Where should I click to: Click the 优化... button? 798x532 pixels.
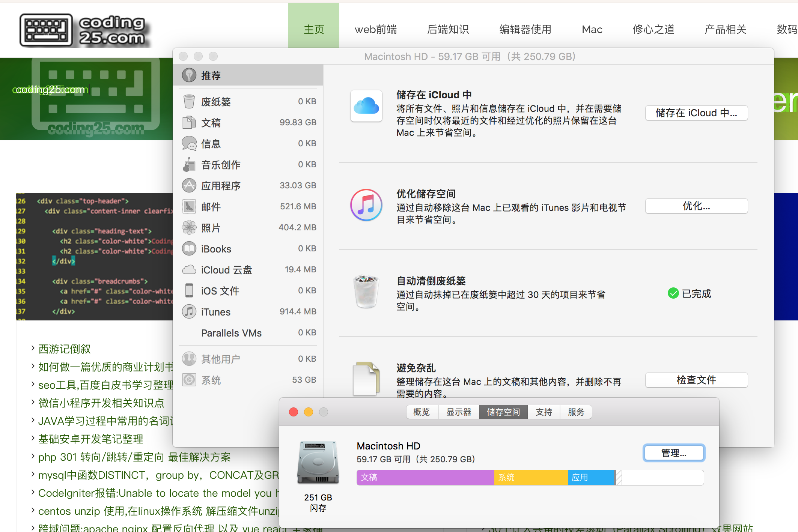(696, 206)
